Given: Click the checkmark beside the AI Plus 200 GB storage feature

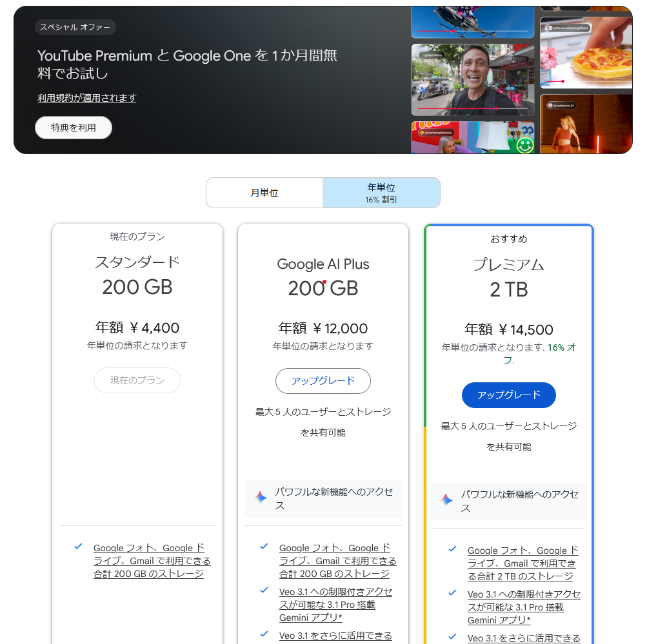Looking at the screenshot, I should click(x=264, y=547).
